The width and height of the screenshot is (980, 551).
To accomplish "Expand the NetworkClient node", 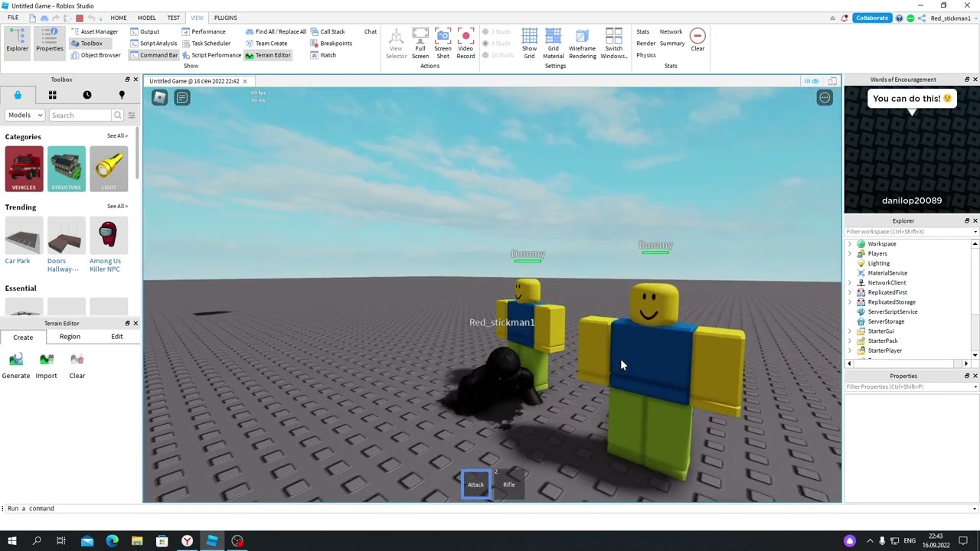I will click(x=850, y=282).
